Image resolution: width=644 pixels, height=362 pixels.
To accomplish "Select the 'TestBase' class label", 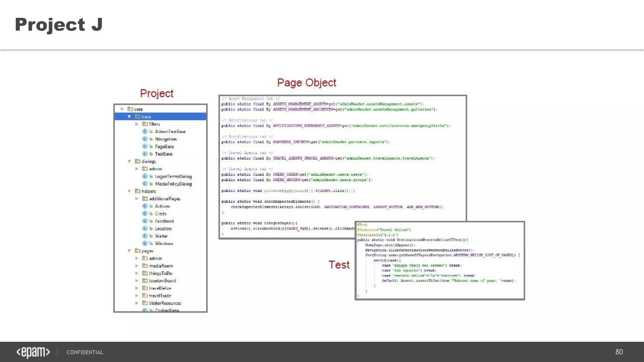I will [x=164, y=154].
